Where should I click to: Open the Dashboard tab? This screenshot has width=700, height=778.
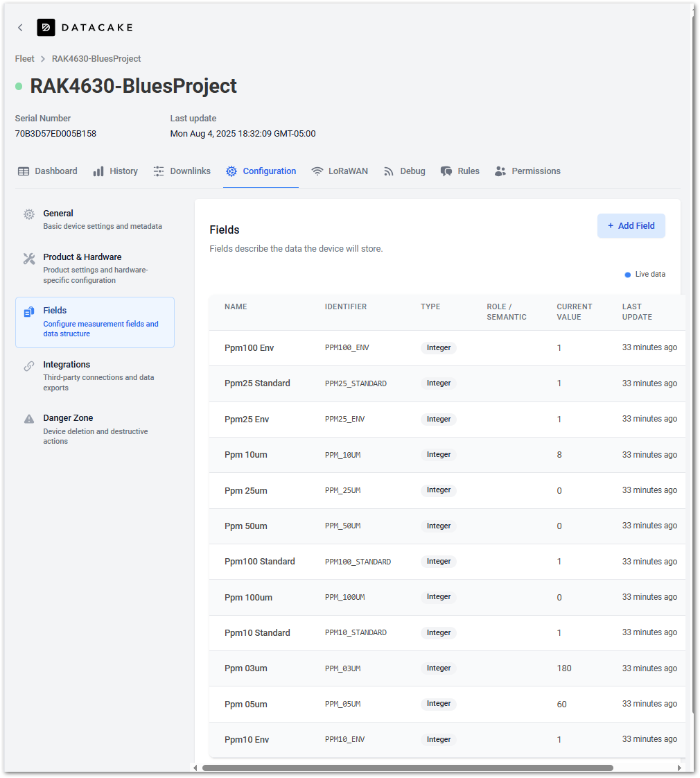[x=47, y=171]
